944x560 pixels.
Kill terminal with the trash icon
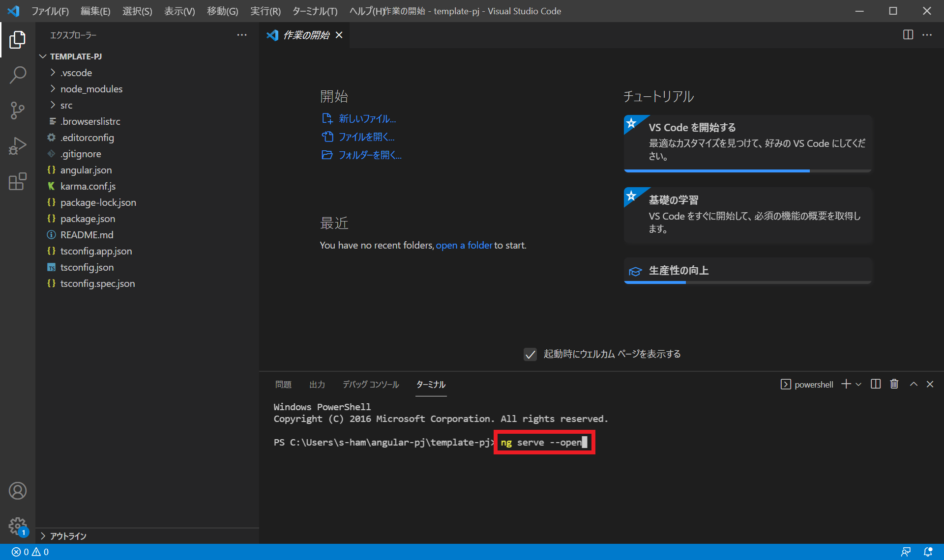[x=894, y=384]
